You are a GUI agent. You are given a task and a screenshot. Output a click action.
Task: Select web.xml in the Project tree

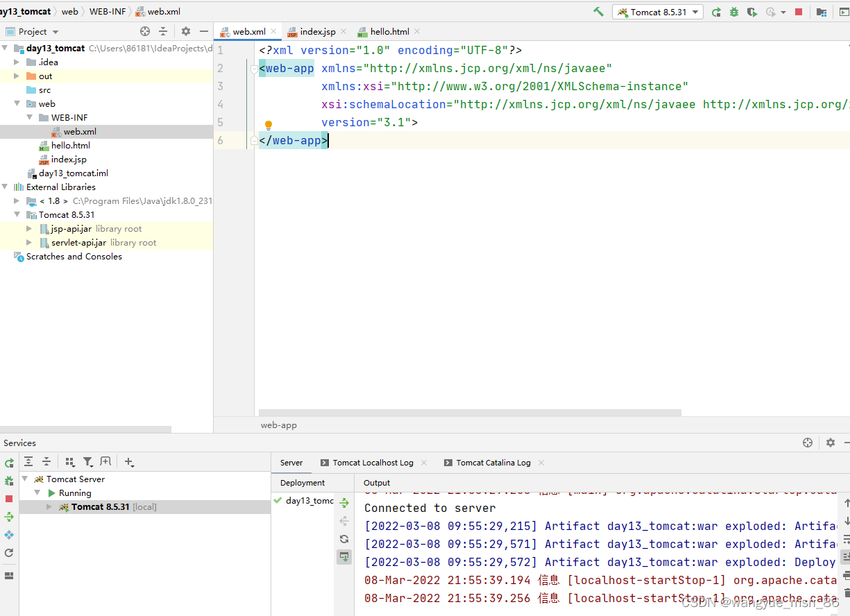pyautogui.click(x=80, y=132)
